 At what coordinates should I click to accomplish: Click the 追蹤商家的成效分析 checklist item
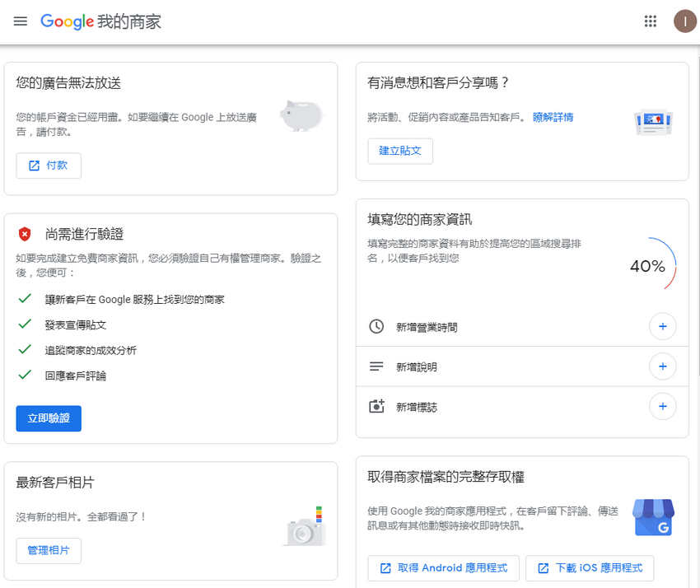(x=91, y=351)
